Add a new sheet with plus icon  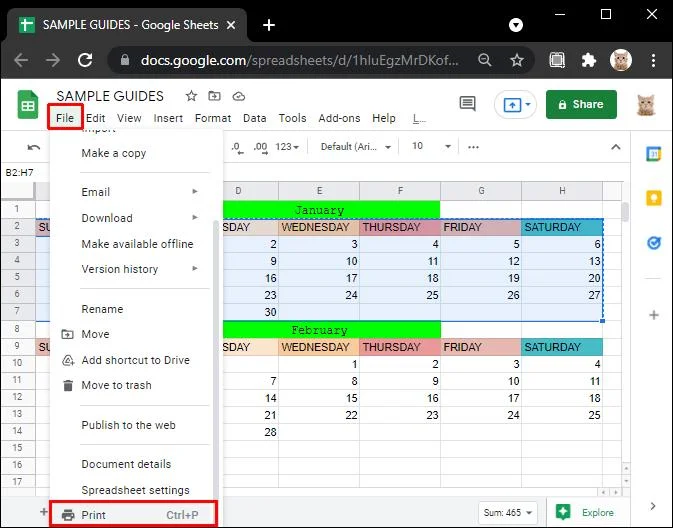(43, 512)
